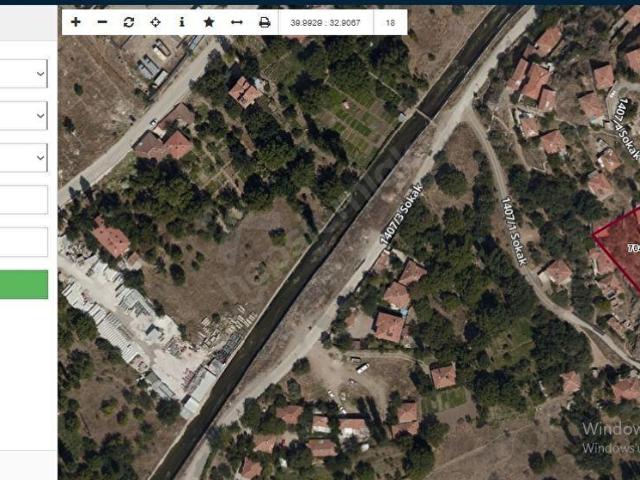Click the zoom in plus icon
This screenshot has width=640, height=480.
point(76,22)
